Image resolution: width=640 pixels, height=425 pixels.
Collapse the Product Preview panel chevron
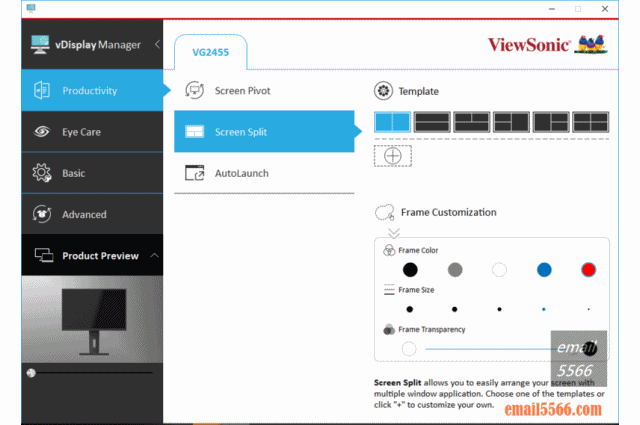point(154,256)
